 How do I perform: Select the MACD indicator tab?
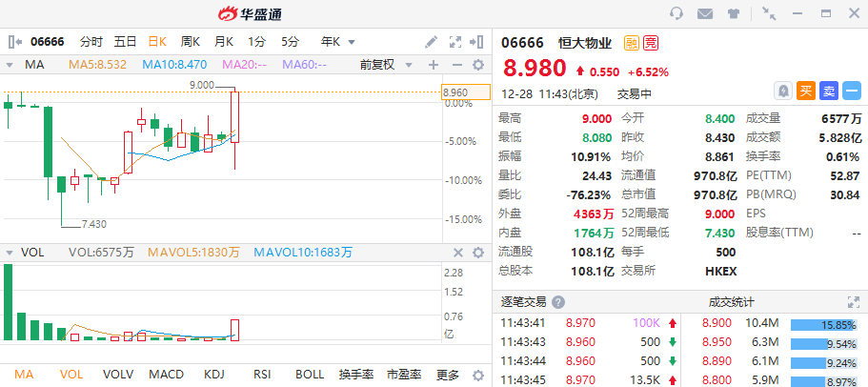tap(166, 375)
